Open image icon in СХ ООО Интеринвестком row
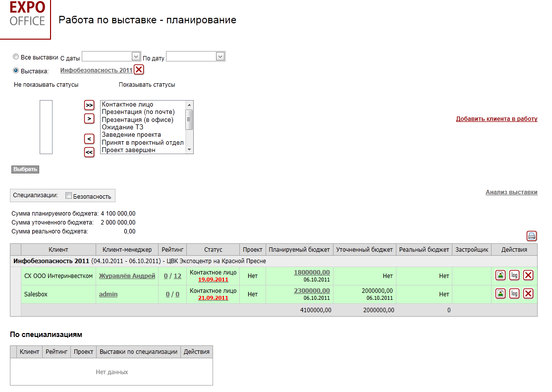The height and width of the screenshot is (392, 552). click(x=501, y=276)
